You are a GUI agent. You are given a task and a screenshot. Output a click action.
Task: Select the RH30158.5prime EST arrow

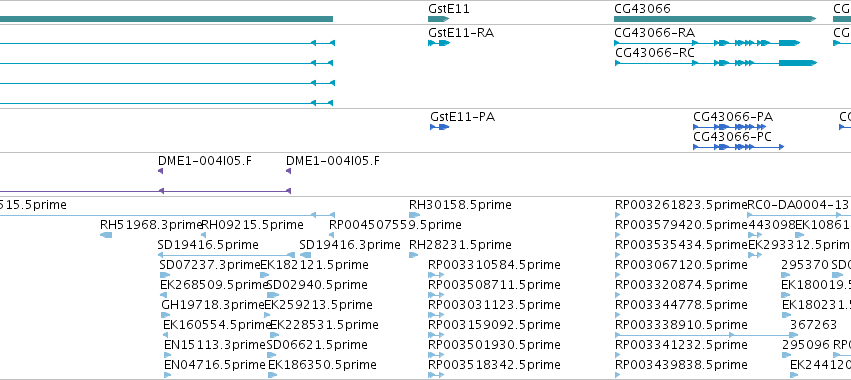414,216
